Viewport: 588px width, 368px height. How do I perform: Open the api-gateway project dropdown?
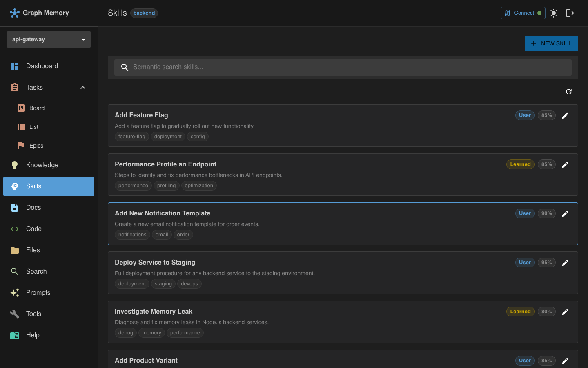pos(49,40)
